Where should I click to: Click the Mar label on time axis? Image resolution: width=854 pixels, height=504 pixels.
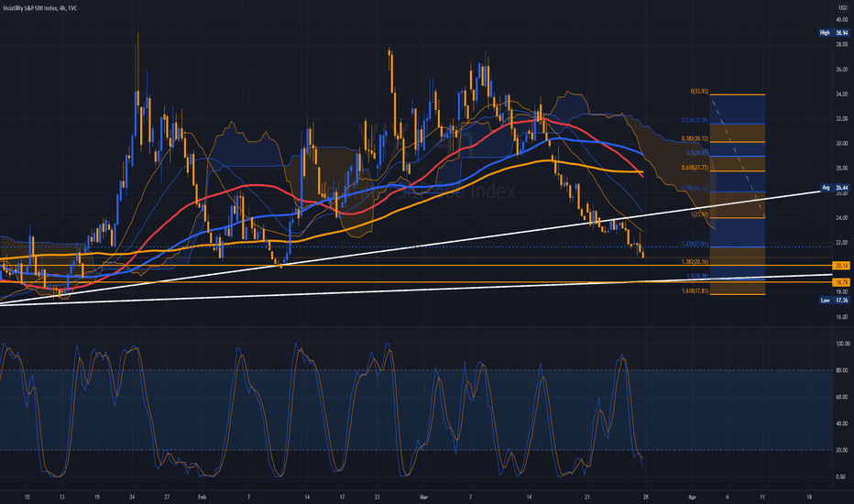pyautogui.click(x=424, y=497)
